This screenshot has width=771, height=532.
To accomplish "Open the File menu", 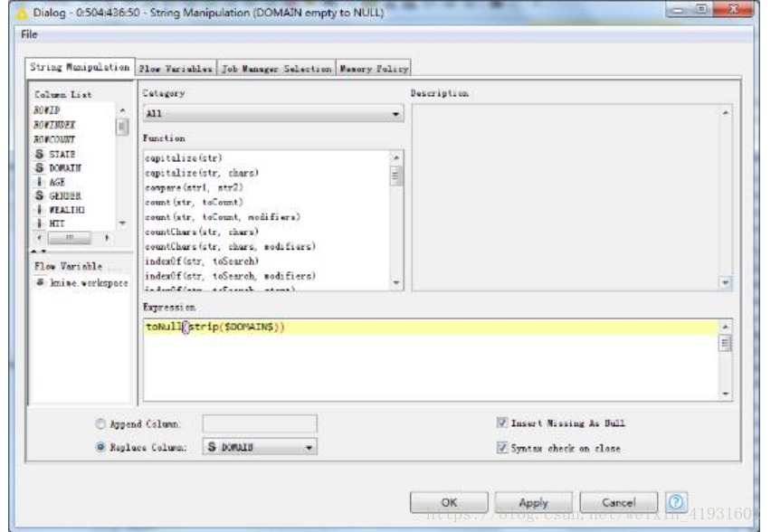I will [29, 34].
